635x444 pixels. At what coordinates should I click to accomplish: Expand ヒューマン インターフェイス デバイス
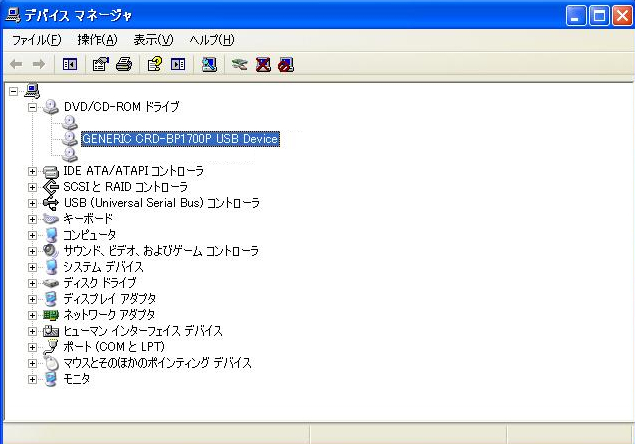click(32, 331)
